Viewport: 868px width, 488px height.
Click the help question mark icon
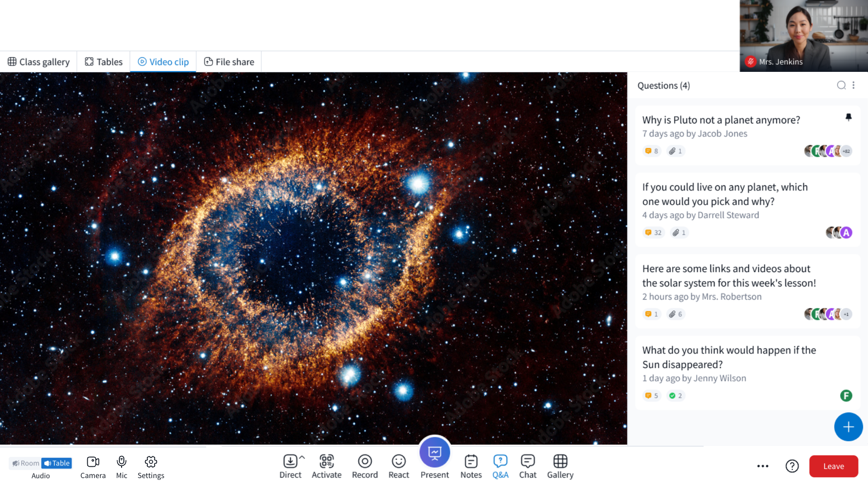pos(792,466)
